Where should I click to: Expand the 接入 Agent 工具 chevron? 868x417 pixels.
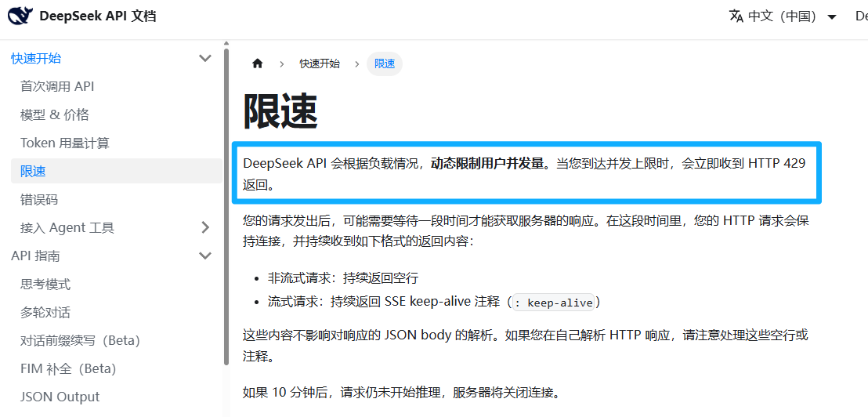coord(205,227)
